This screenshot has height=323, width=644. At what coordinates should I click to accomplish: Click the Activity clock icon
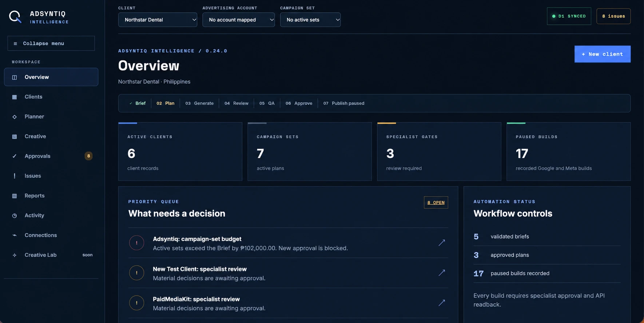tap(15, 216)
